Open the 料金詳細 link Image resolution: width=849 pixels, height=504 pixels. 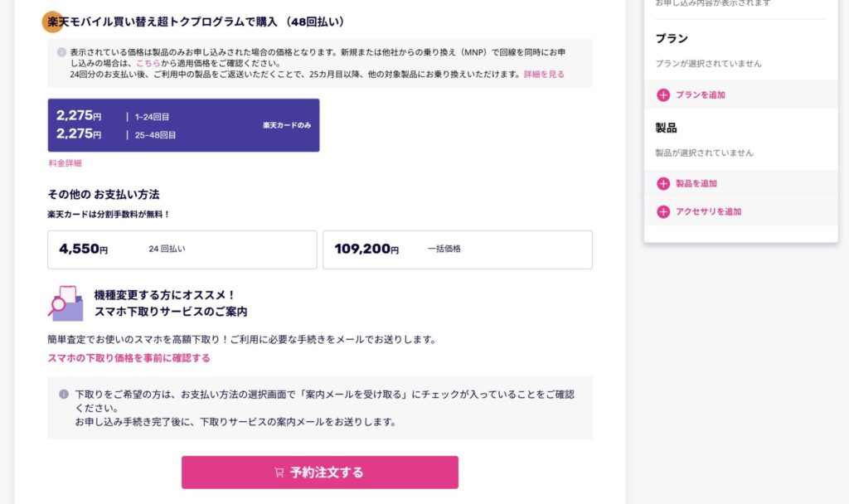pyautogui.click(x=65, y=163)
